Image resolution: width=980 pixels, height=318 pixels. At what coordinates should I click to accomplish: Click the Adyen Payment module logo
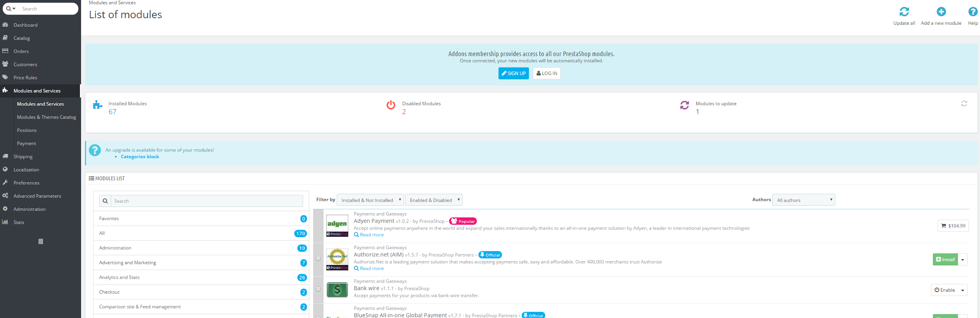pyautogui.click(x=337, y=226)
